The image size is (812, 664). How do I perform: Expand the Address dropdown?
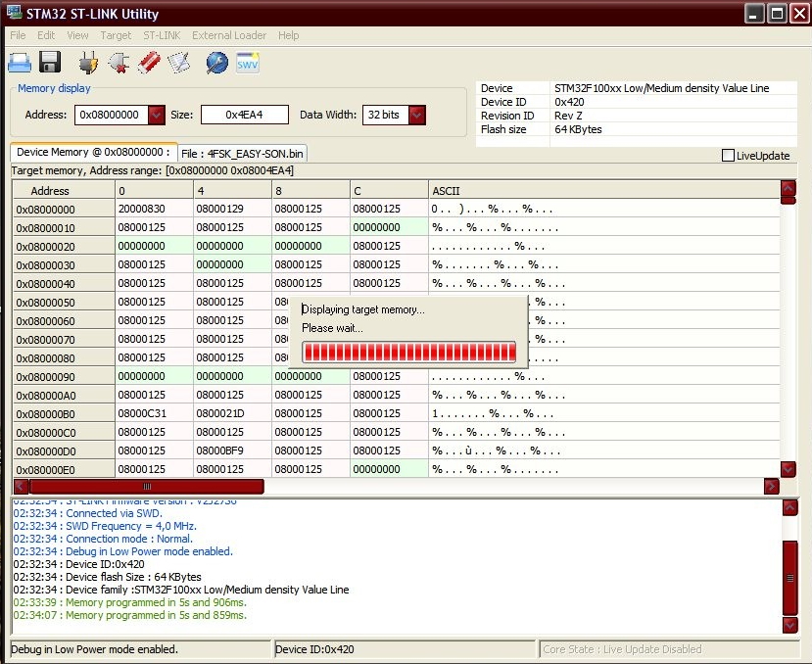[157, 116]
